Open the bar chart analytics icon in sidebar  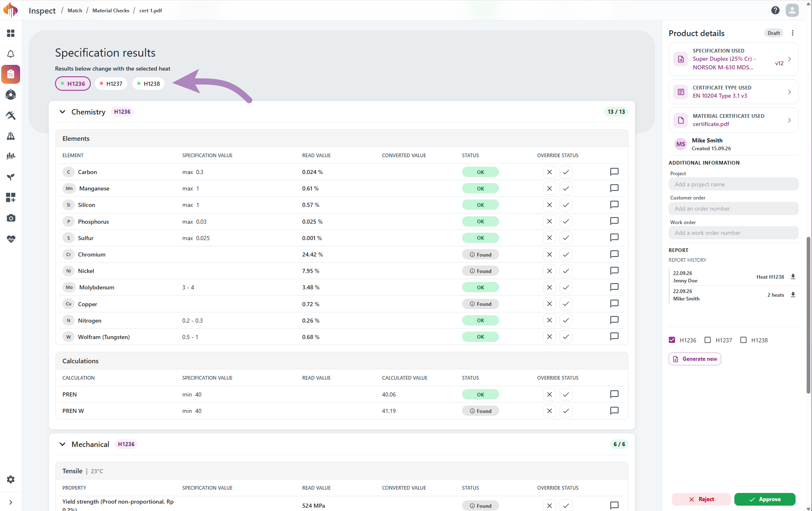click(11, 156)
